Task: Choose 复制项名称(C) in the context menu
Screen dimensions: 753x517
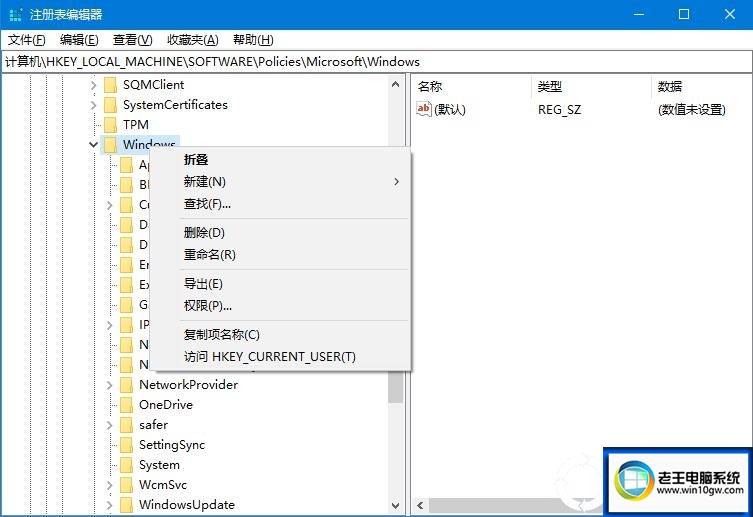Action: [281, 335]
